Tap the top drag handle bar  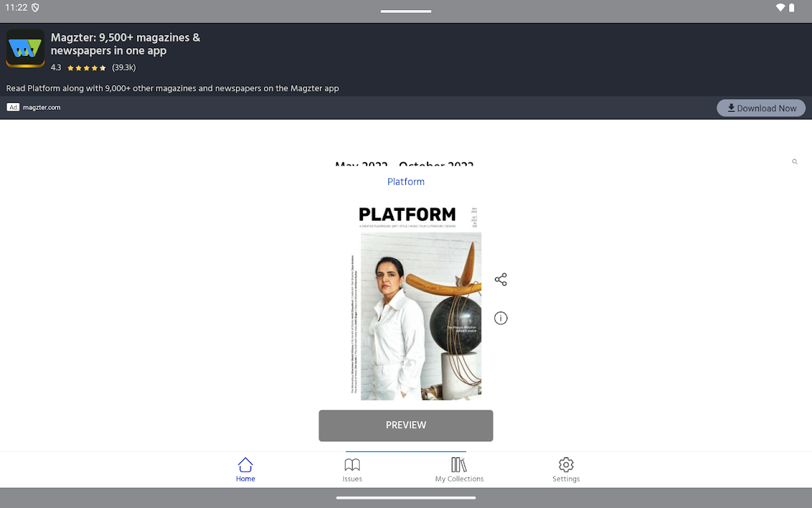click(406, 11)
